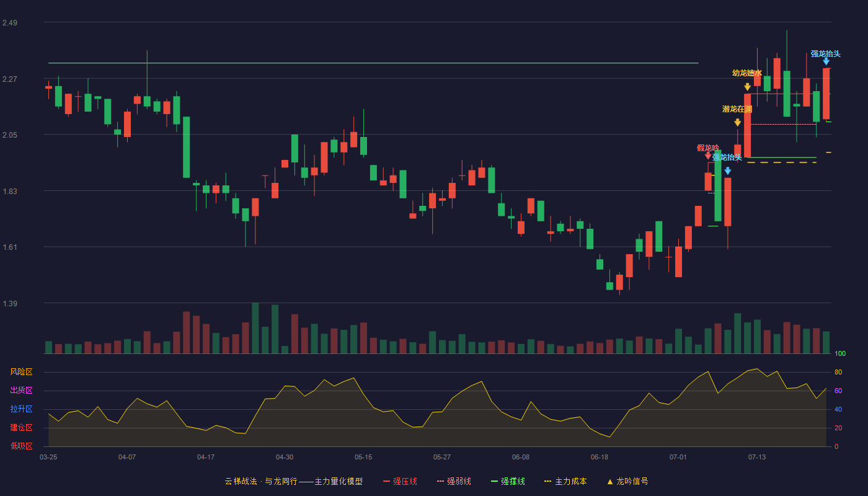Toggle the 主力成本 legend item
The width and height of the screenshot is (868, 496).
[x=565, y=481]
